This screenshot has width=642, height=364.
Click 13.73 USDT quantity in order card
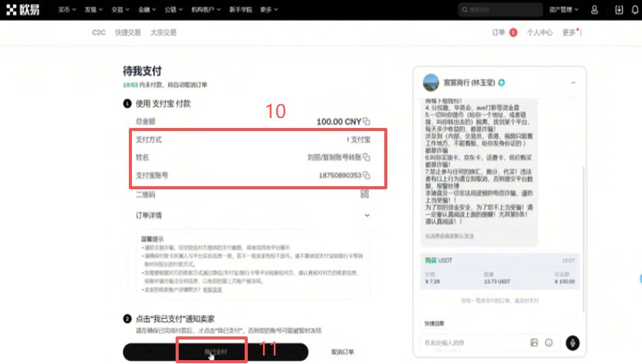coord(497,281)
